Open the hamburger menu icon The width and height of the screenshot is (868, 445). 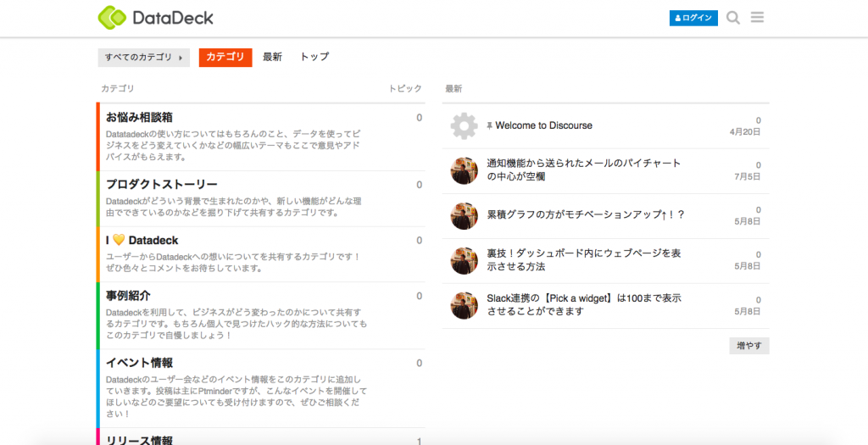coord(757,18)
